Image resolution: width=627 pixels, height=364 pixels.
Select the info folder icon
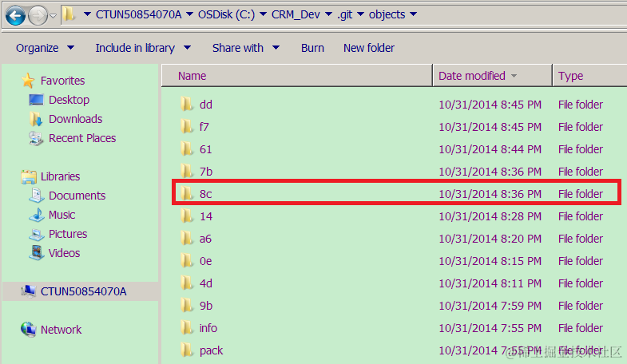coord(186,328)
